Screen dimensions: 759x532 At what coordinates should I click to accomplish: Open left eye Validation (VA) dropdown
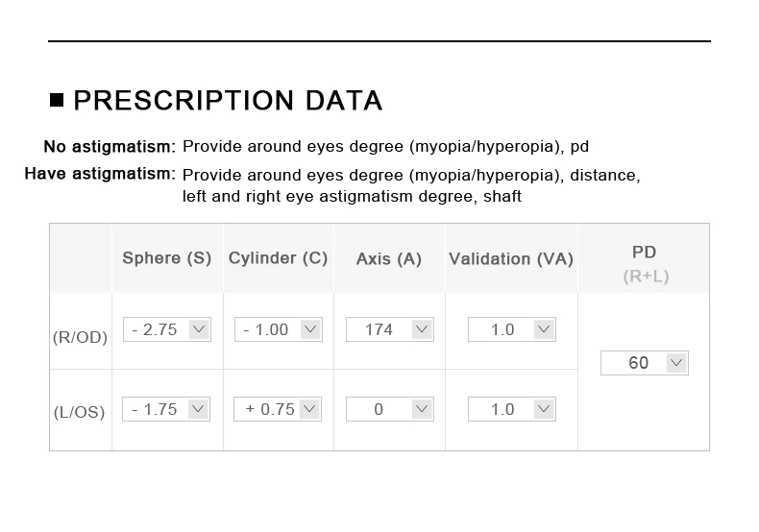pos(511,409)
